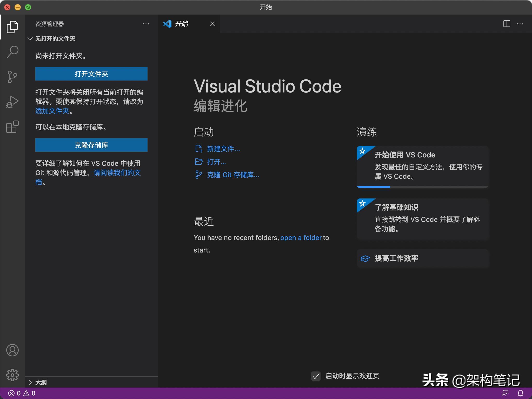532x399 pixels.
Task: Open the Run and Debug view icon
Action: [x=12, y=102]
